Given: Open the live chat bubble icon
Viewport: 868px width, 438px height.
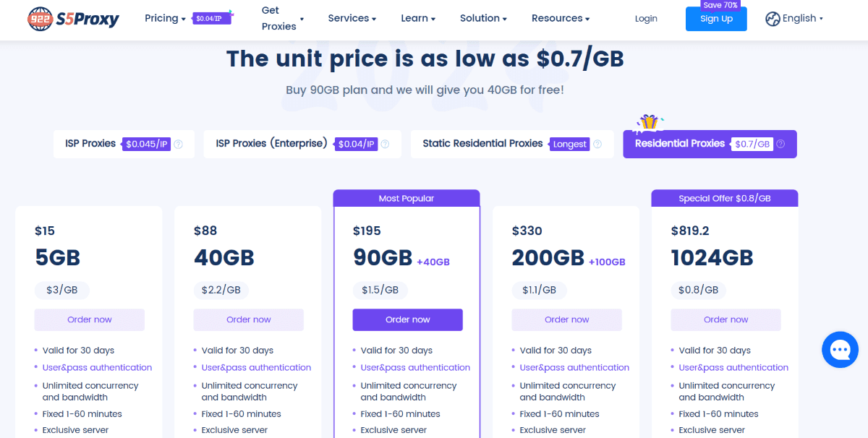Looking at the screenshot, I should 840,350.
